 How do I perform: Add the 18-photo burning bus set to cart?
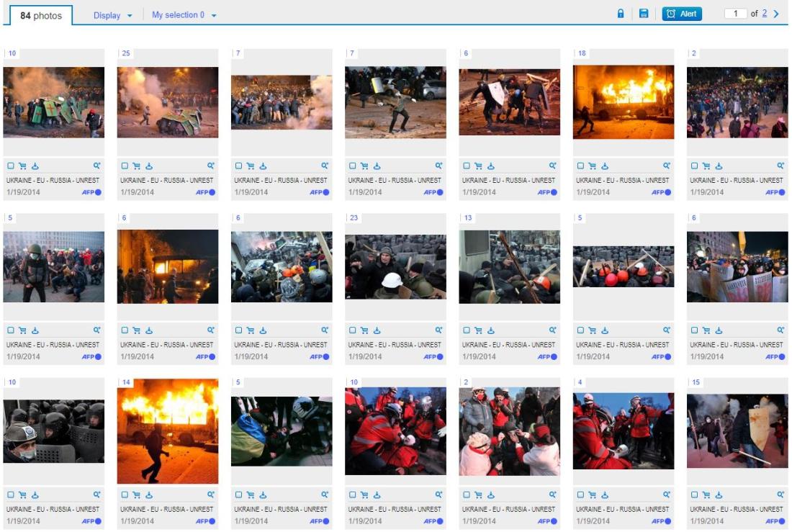(592, 166)
